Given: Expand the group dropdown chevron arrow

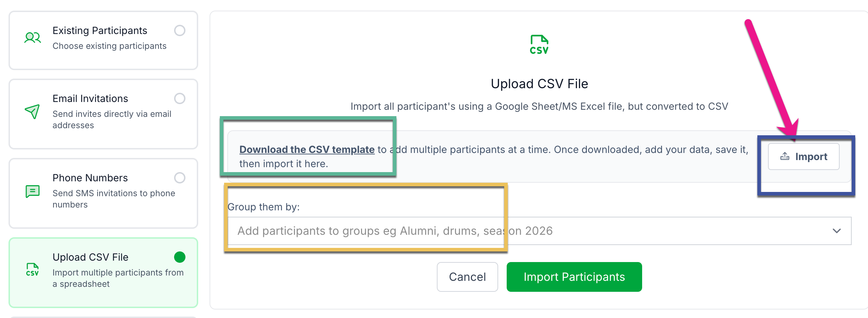Looking at the screenshot, I should point(836,231).
